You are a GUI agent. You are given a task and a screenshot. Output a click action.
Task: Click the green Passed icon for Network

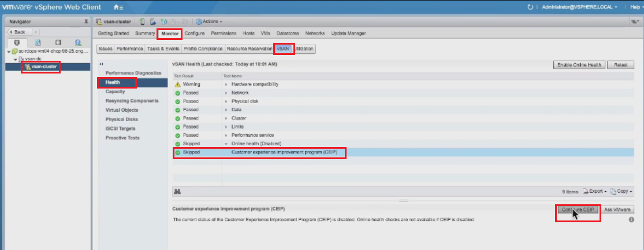click(177, 93)
